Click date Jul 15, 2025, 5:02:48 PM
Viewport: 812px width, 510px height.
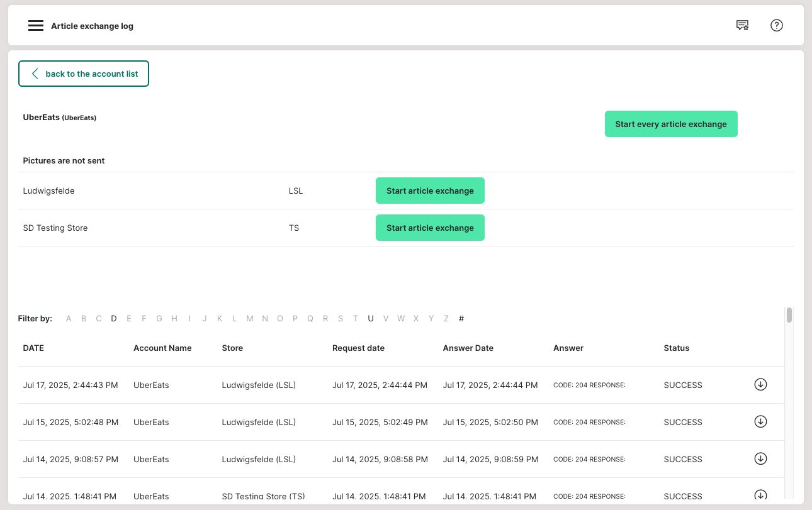(70, 422)
